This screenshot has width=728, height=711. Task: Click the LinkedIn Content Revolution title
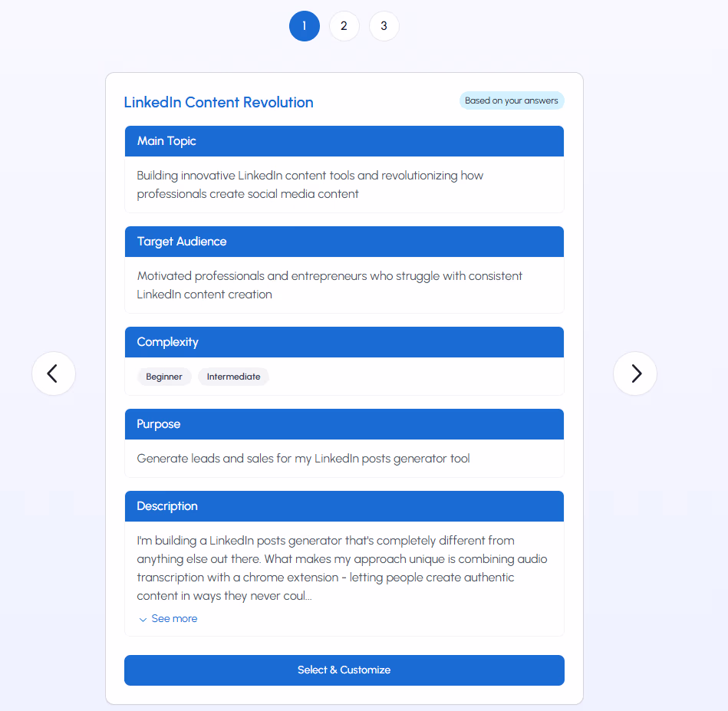click(219, 103)
